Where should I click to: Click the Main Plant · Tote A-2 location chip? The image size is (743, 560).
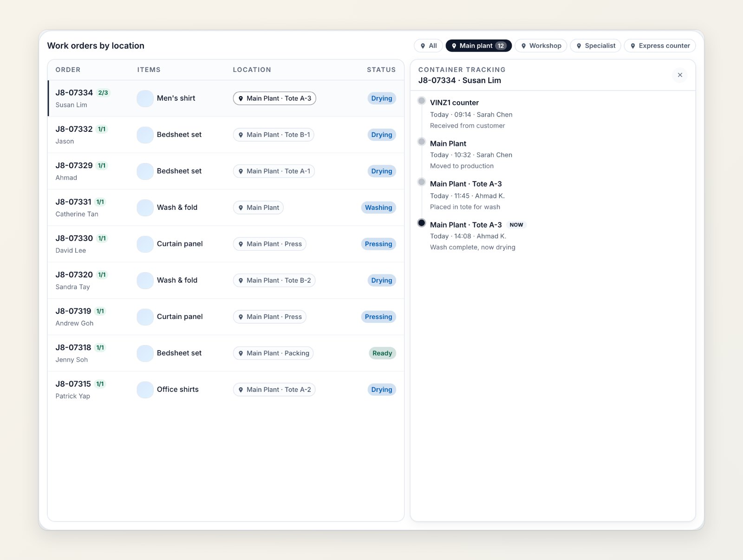click(x=274, y=390)
